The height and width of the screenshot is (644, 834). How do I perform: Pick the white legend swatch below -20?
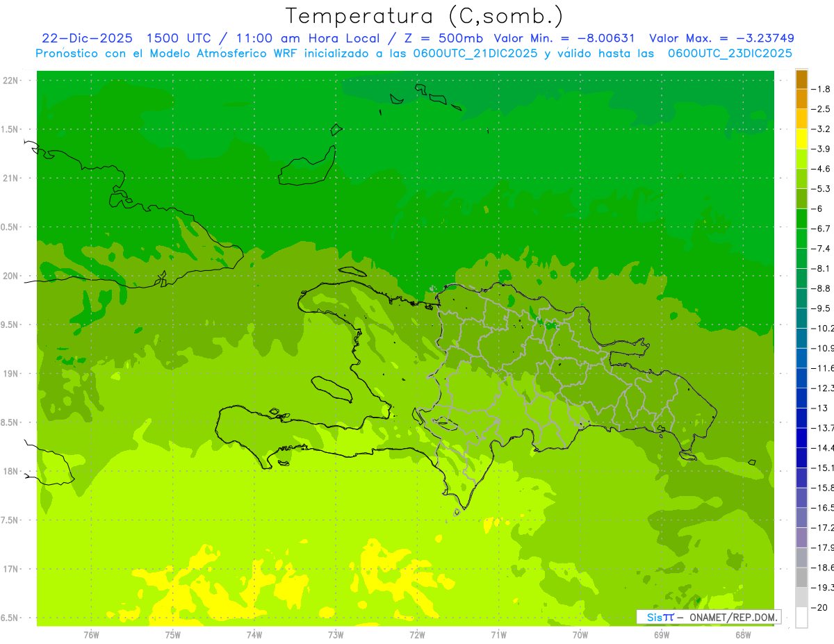coord(801,618)
